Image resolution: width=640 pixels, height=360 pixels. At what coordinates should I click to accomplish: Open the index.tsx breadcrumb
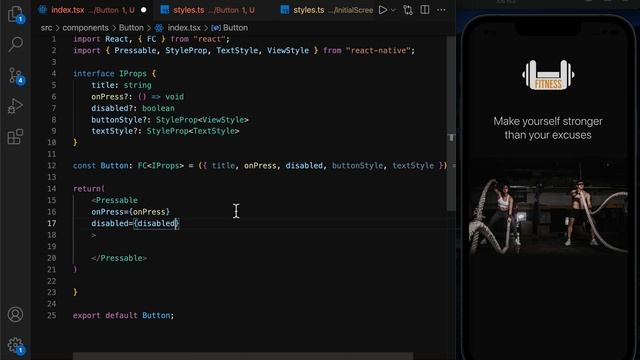(178, 28)
